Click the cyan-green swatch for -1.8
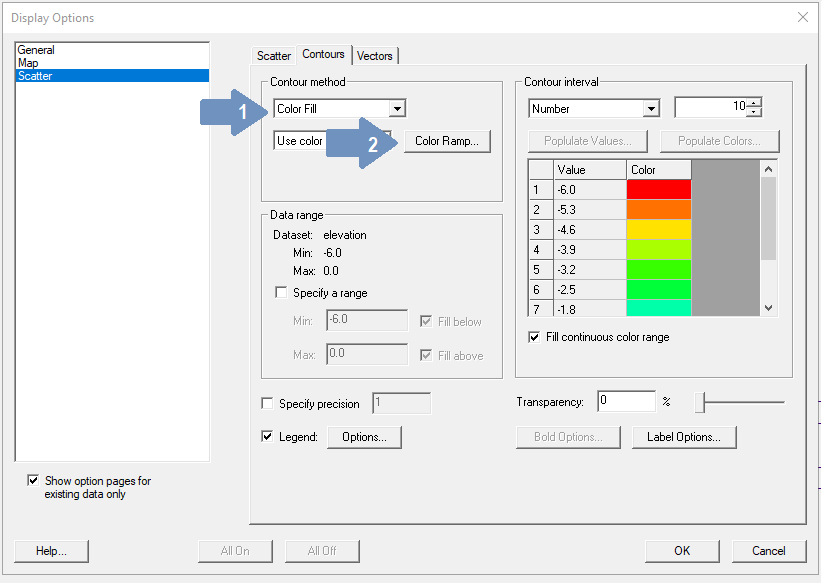The width and height of the screenshot is (822, 583). coord(659,308)
